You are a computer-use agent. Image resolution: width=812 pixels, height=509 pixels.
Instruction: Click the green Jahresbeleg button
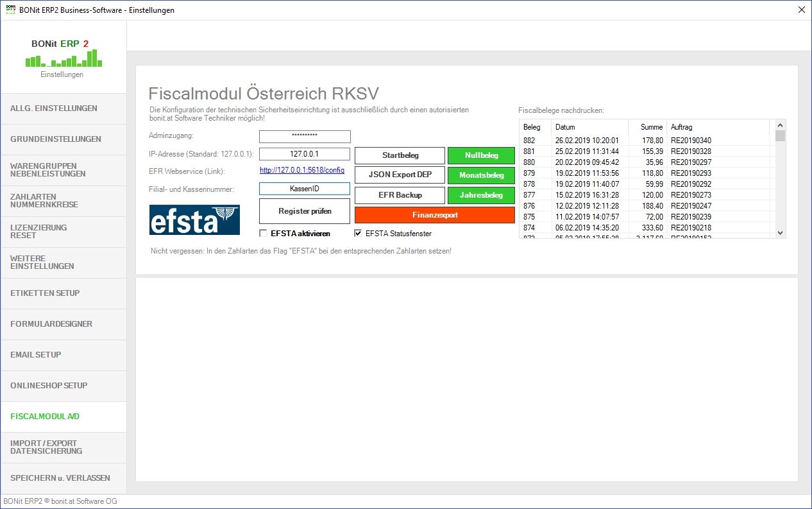pyautogui.click(x=481, y=195)
